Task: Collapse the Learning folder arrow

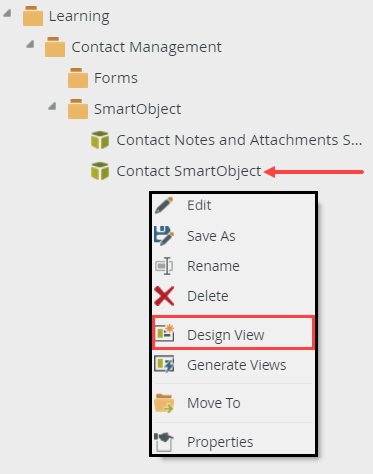Action: pyautogui.click(x=7, y=13)
